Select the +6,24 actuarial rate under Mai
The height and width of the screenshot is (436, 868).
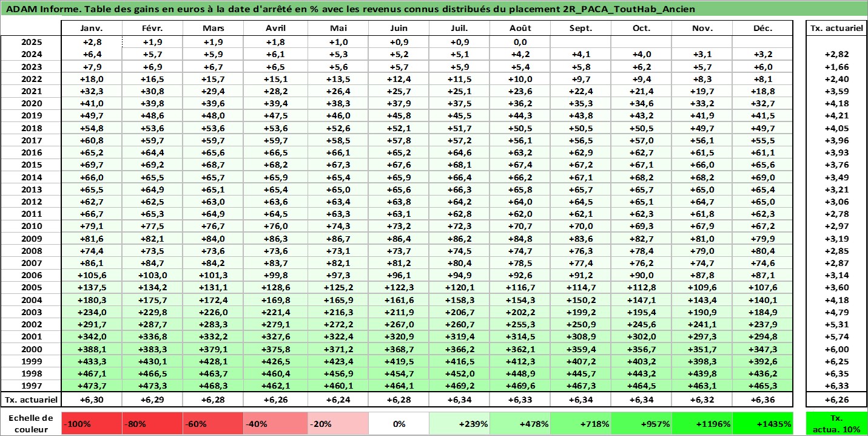[337, 400]
